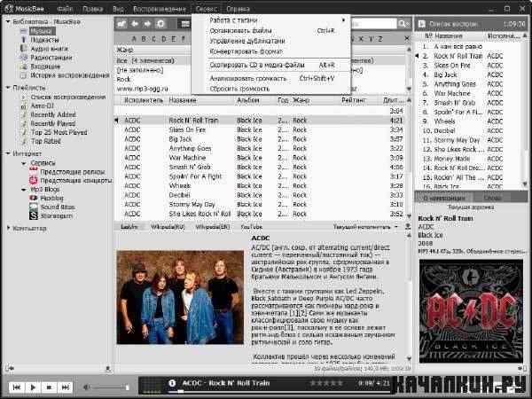Viewport: 532px width, 399px height.
Task: Choose Скопировать CD в медиа-файлы
Action: tap(271, 65)
